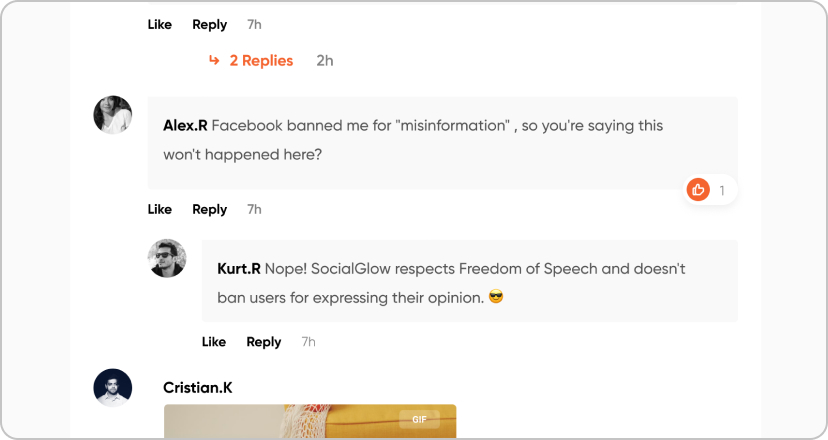Click the orange thumbs-up reaction icon

pos(698,189)
